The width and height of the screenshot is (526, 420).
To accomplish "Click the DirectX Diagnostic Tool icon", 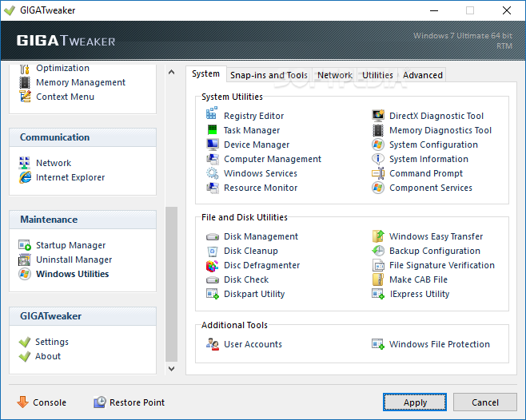I will click(x=378, y=115).
